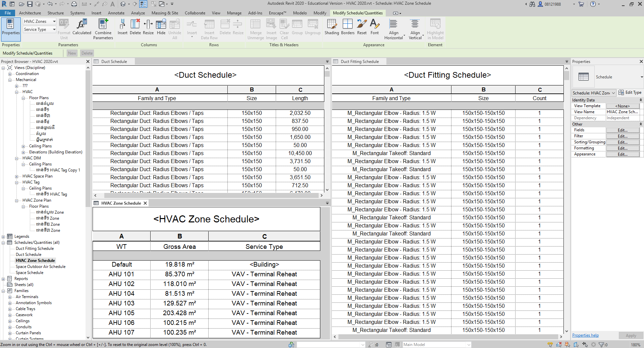Click the Duct Schedule horizontal scrollbar

208,195
